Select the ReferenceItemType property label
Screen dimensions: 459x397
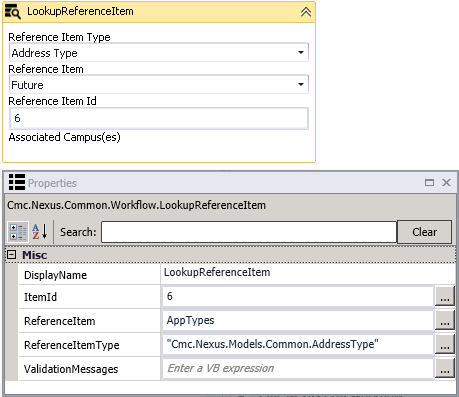coord(72,345)
